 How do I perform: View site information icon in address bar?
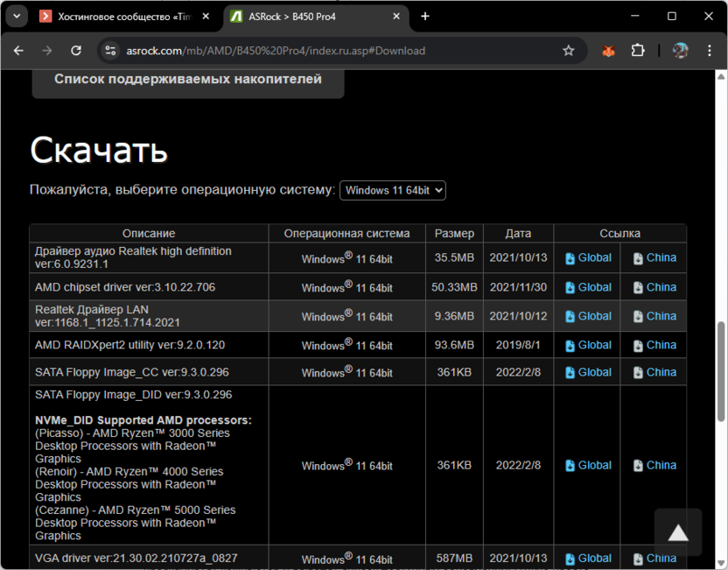110,51
